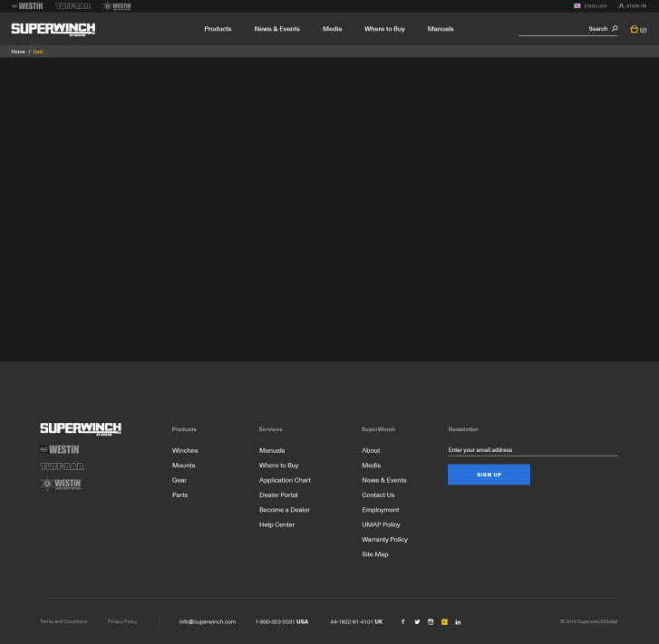Image resolution: width=659 pixels, height=644 pixels.
Task: Open the Warranty Policy link
Action: click(384, 540)
